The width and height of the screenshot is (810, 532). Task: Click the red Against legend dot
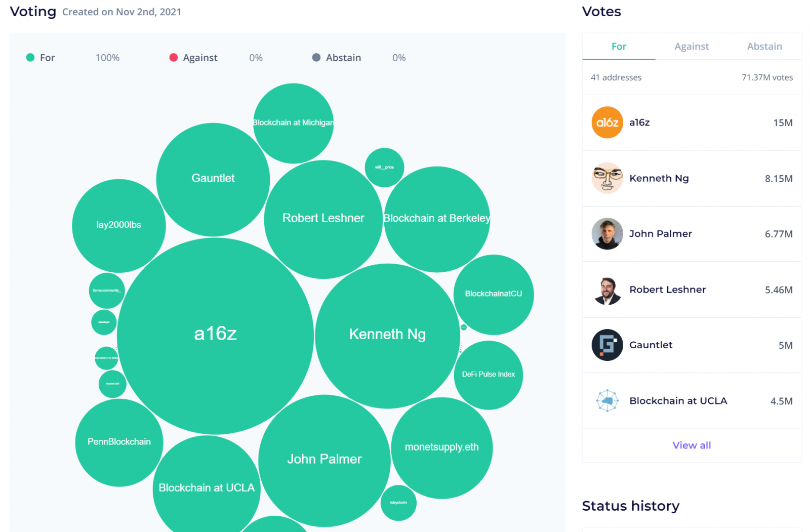[x=174, y=58]
